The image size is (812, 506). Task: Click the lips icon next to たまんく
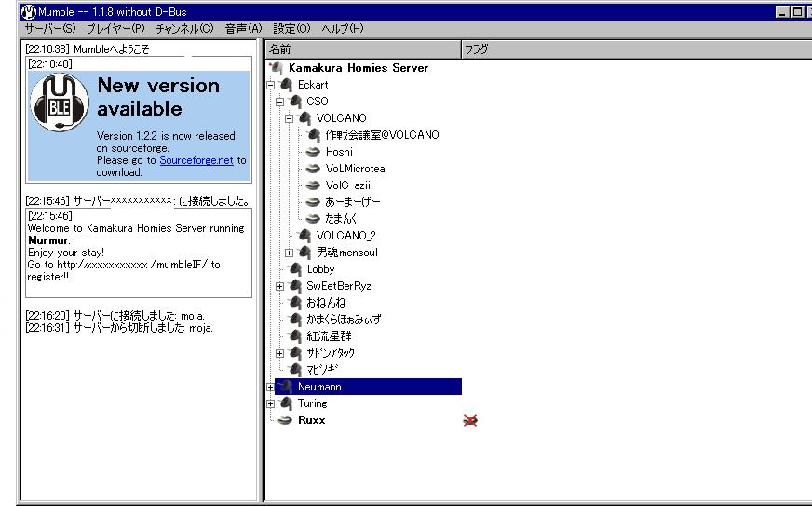pos(313,219)
